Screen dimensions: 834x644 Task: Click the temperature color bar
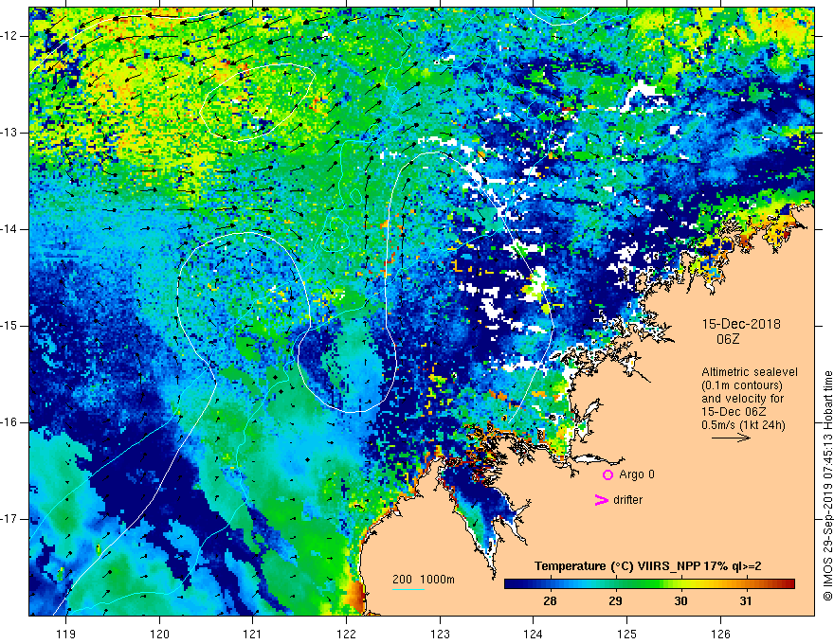649,584
